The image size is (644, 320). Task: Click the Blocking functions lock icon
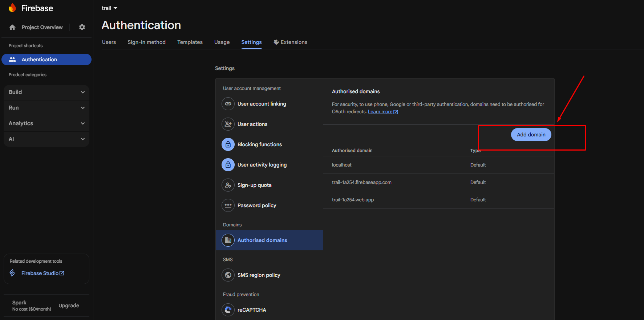(228, 144)
